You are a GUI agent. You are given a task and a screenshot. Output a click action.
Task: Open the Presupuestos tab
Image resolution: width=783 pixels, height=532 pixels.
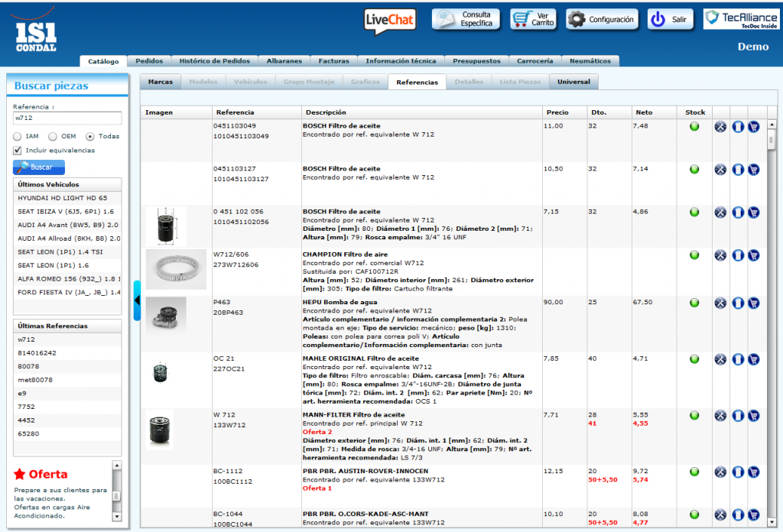(x=476, y=61)
